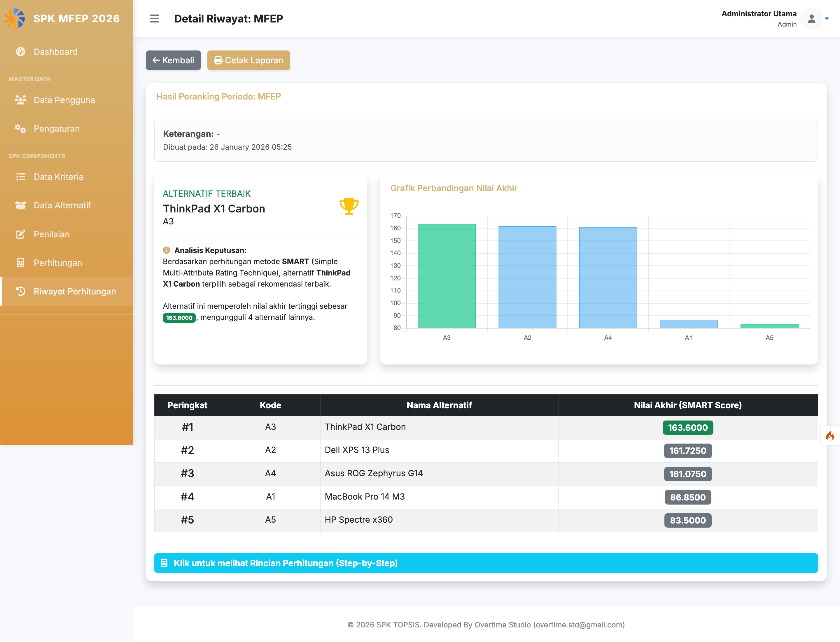Click the administrator avatar icon
The image size is (840, 642).
point(811,18)
